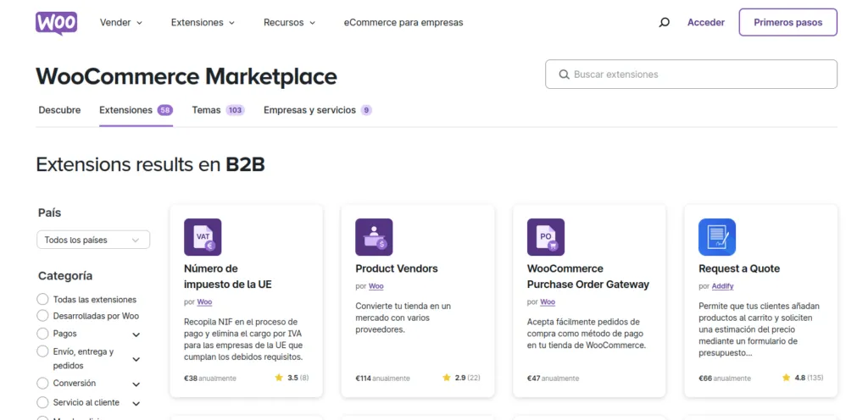Click the Request a Quote description text
This screenshot has height=420, width=868.
point(759,329)
